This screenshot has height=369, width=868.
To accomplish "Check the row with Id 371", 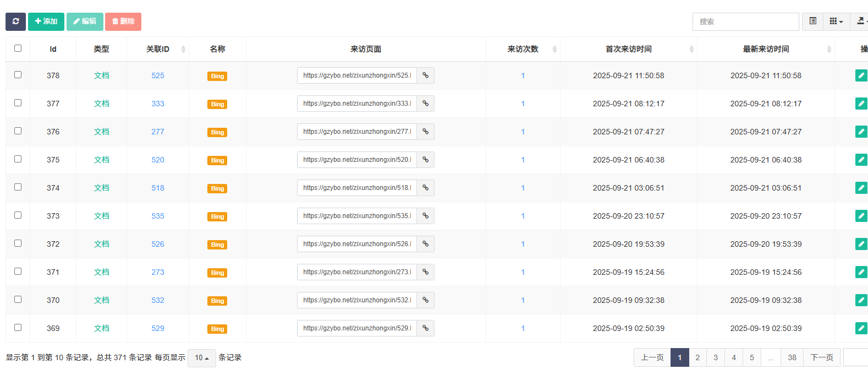I will pyautogui.click(x=18, y=272).
